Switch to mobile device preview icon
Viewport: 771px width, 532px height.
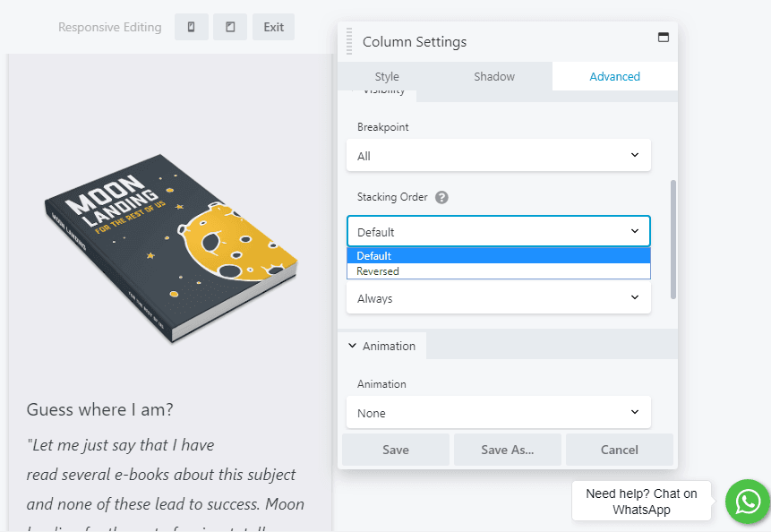click(192, 27)
